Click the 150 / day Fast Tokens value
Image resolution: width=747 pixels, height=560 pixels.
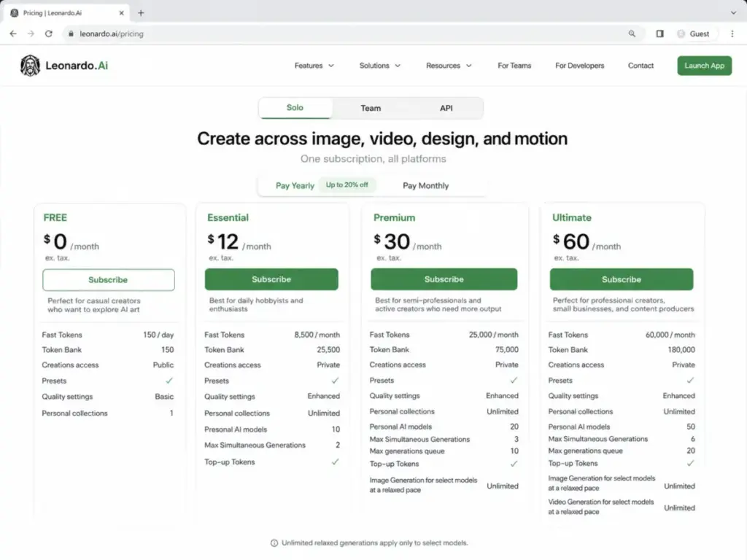pyautogui.click(x=158, y=335)
